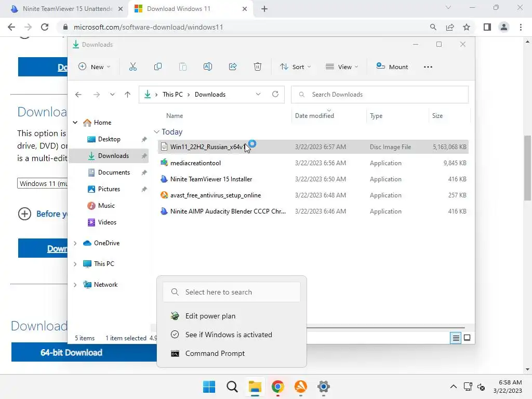Click the Copy icon in Explorer toolbar
The height and width of the screenshot is (399, 532).
tap(158, 67)
